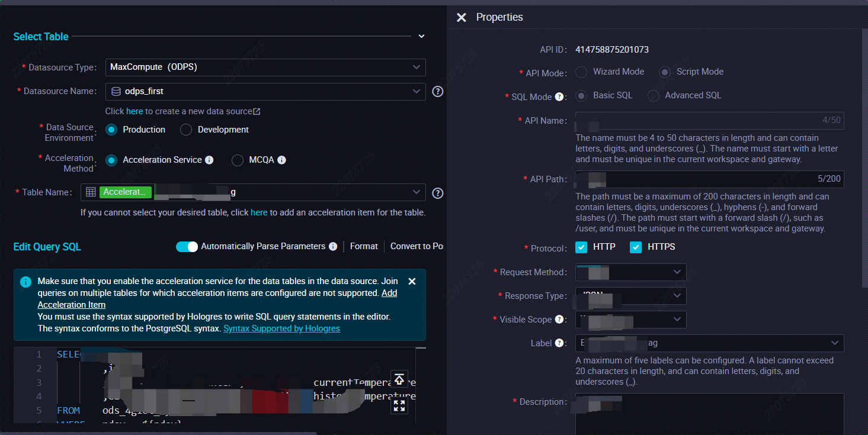The height and width of the screenshot is (435, 868).
Task: Collapse the Select Table section
Action: coord(421,36)
